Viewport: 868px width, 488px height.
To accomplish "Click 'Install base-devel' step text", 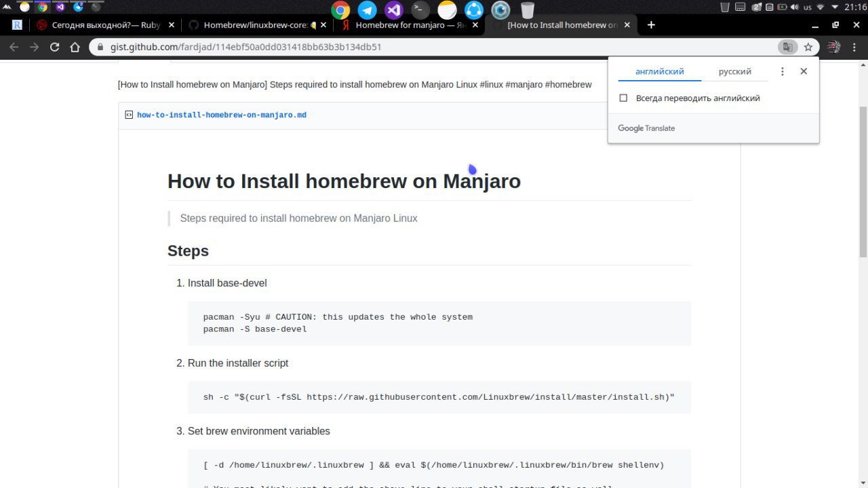I will click(227, 283).
